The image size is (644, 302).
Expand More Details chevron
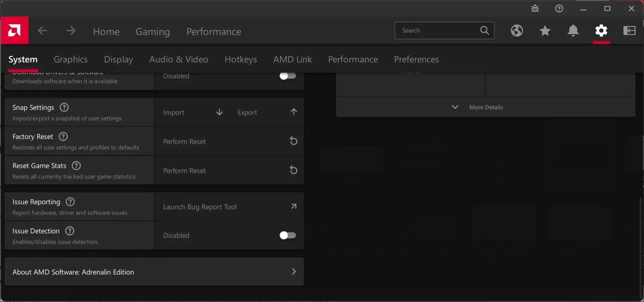tap(455, 107)
